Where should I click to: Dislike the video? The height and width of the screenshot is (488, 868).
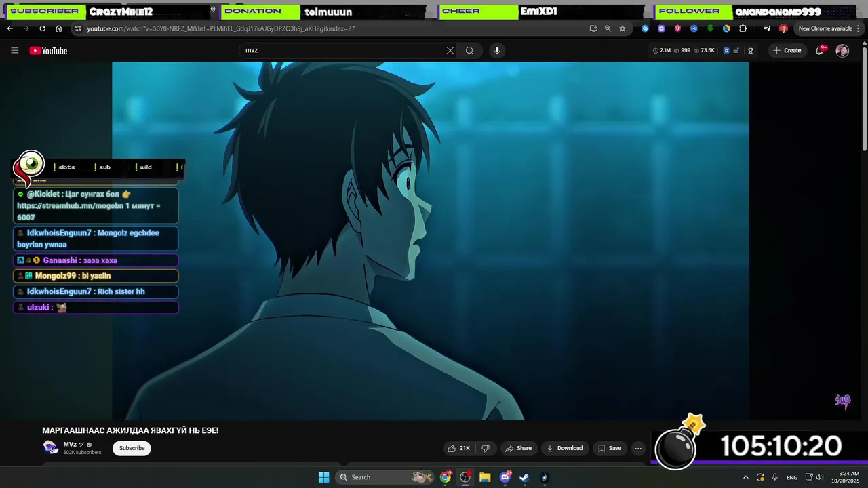tap(486, 448)
